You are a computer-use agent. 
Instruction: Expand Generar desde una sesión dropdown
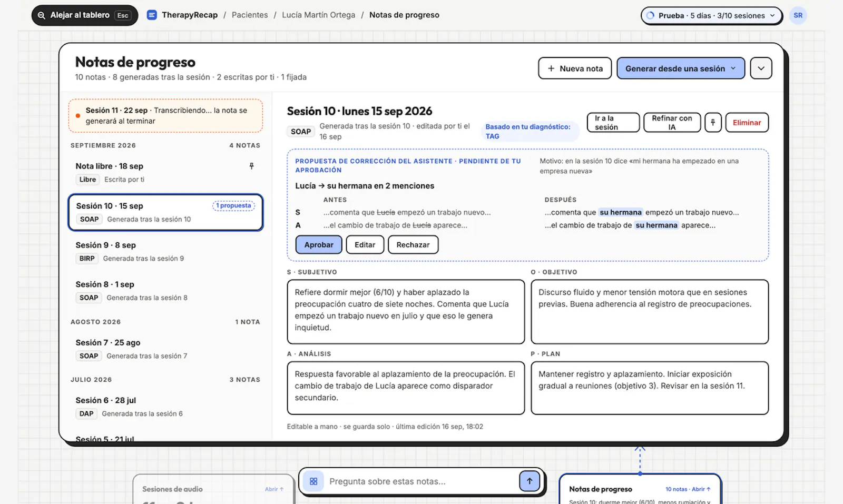(x=681, y=68)
